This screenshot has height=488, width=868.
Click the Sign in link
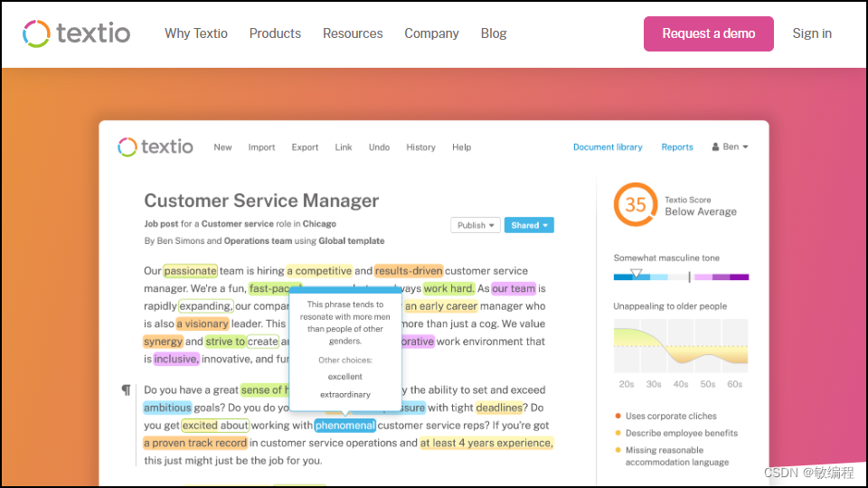click(812, 33)
